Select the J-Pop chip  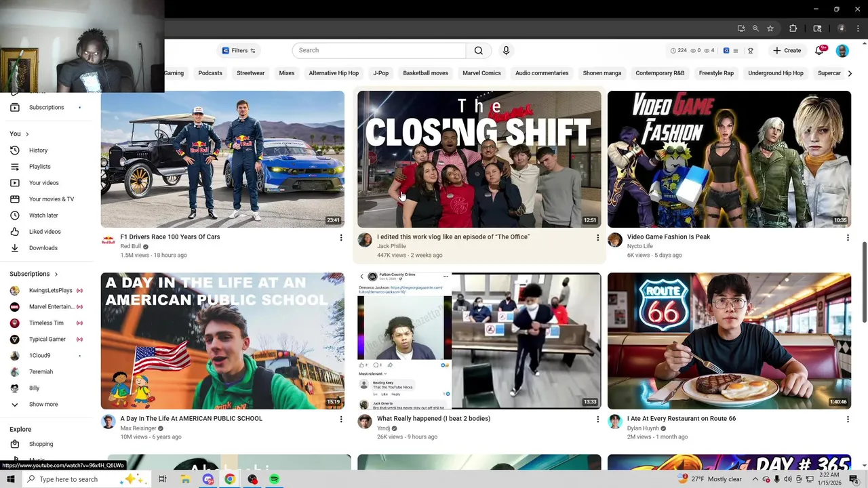pyautogui.click(x=381, y=73)
